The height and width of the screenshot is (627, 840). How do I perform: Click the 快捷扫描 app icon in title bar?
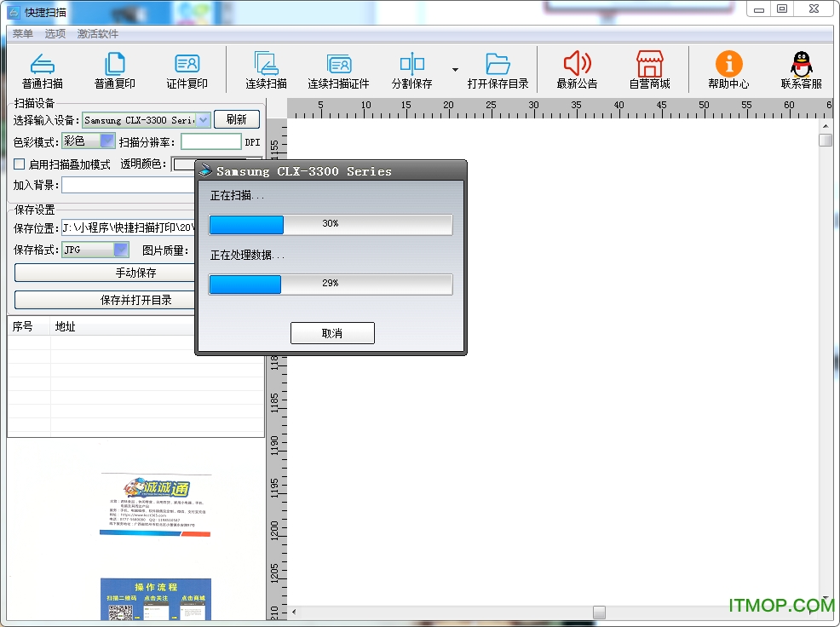click(14, 12)
